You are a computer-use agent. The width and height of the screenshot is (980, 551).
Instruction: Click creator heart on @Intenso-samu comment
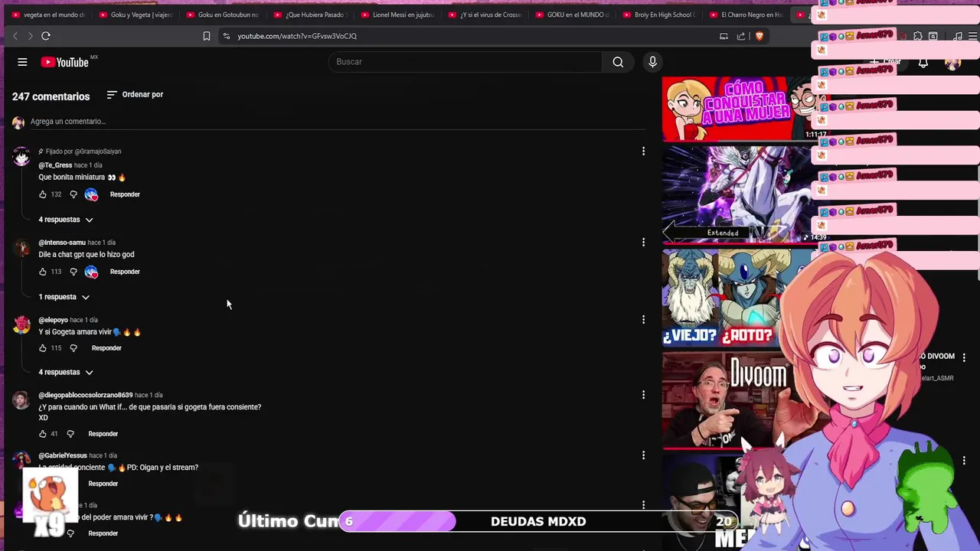tap(91, 272)
